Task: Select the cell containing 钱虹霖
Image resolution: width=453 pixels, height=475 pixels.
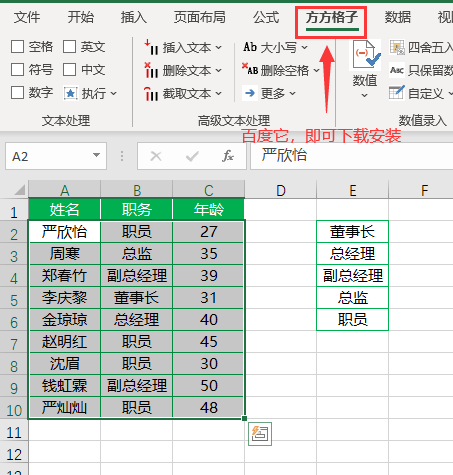Action: click(x=65, y=386)
